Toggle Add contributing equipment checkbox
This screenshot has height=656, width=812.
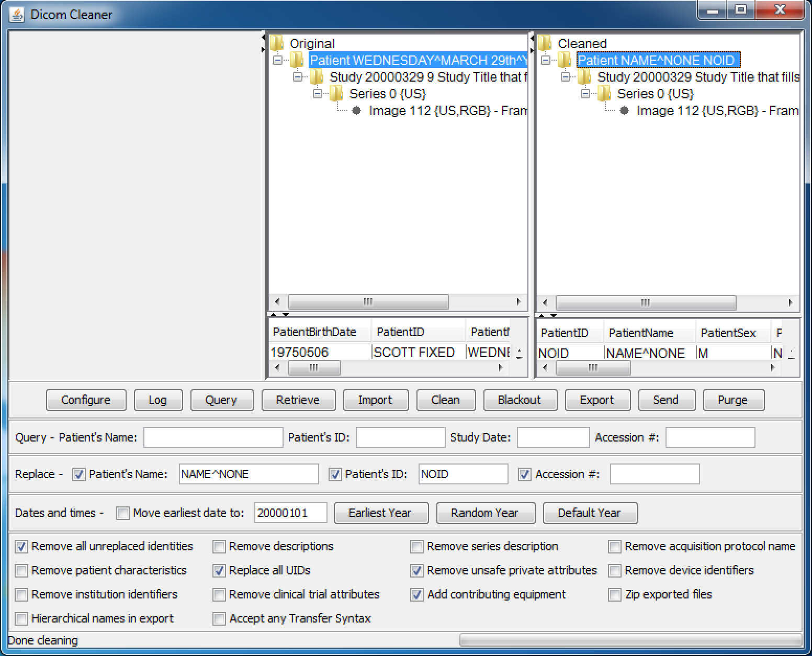pyautogui.click(x=416, y=595)
